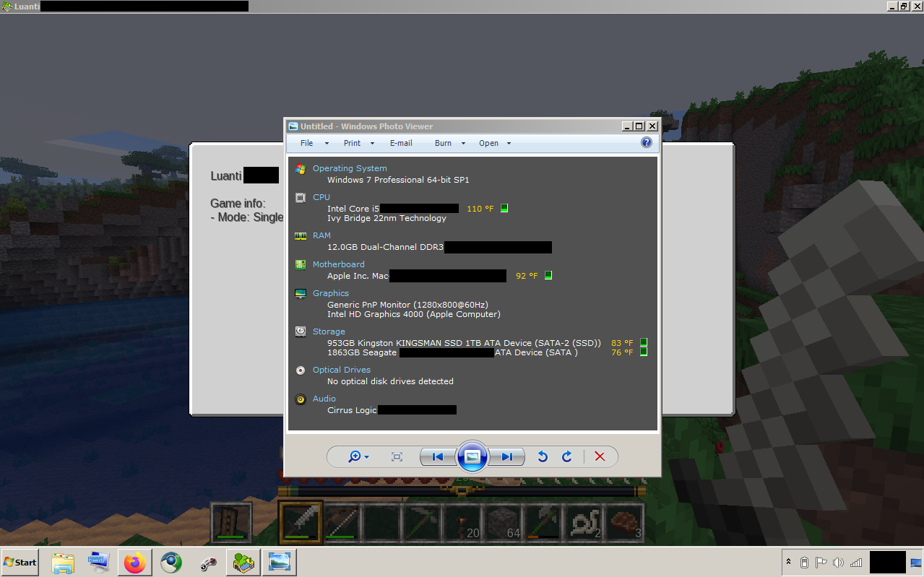Select the stone block stack of 64

click(502, 523)
